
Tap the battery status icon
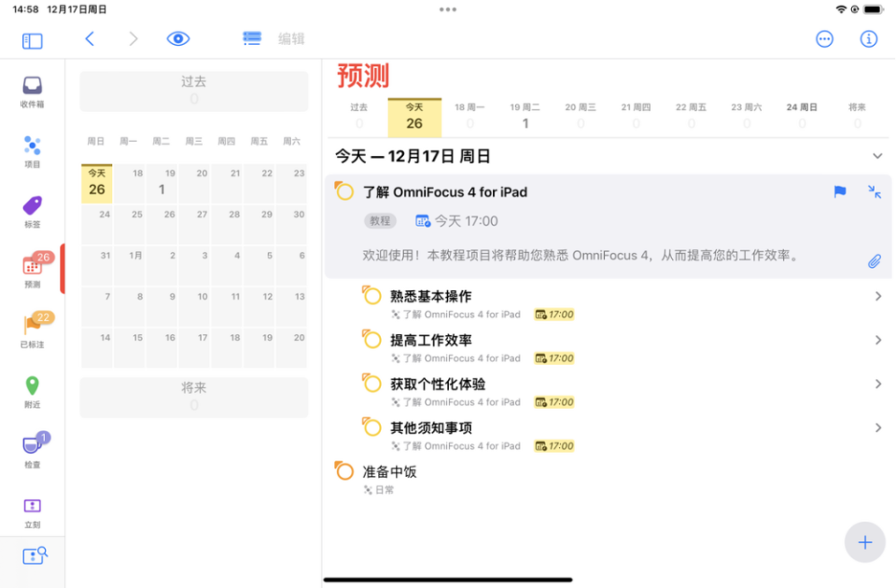[874, 9]
